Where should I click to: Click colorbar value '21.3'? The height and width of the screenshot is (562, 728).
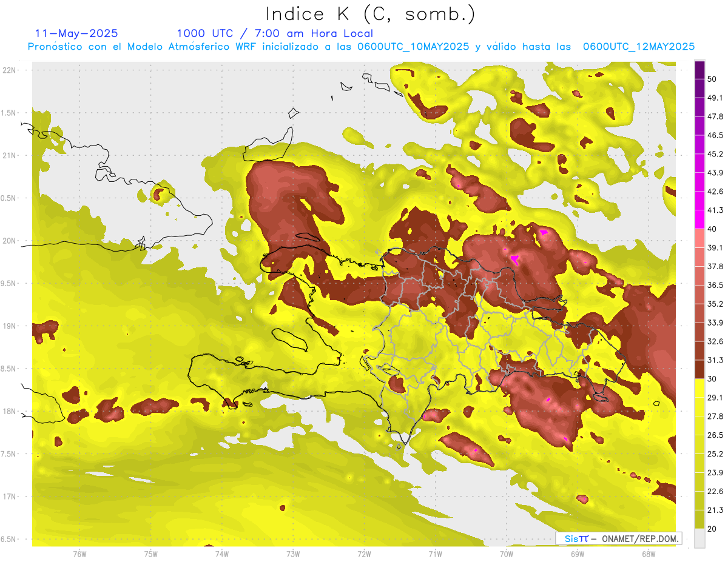coord(715,510)
